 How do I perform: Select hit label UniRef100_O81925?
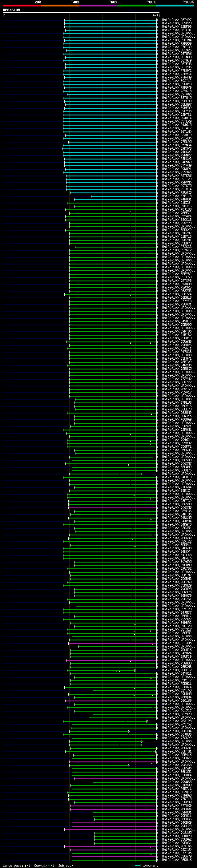click(x=177, y=50)
